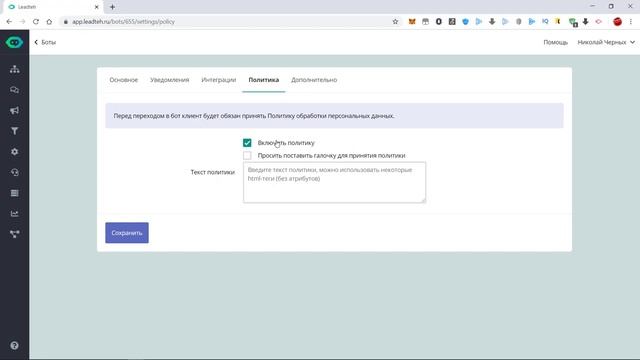Open the chats sidebar icon
Viewport: 640px width, 360px height.
pos(15,90)
